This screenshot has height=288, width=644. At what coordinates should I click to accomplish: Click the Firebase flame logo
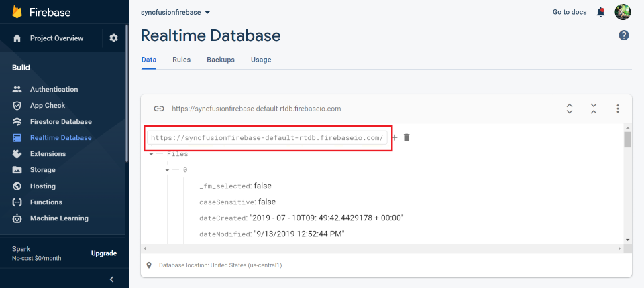click(17, 12)
